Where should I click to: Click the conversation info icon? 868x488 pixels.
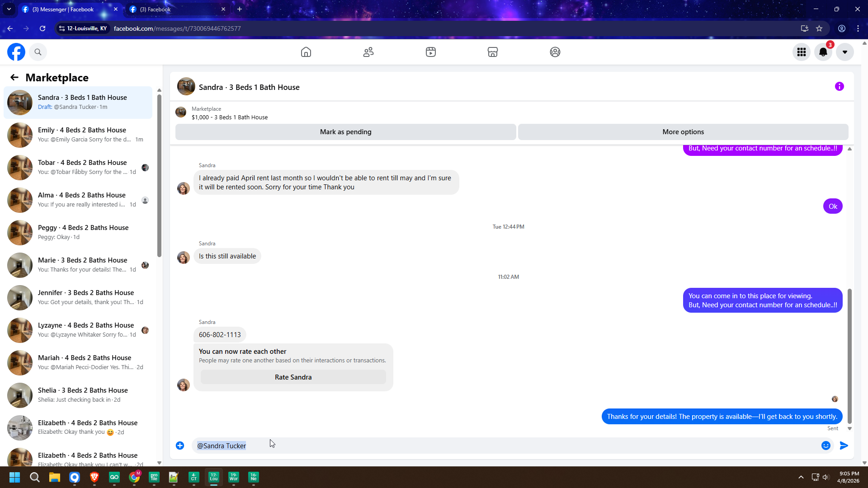point(840,86)
